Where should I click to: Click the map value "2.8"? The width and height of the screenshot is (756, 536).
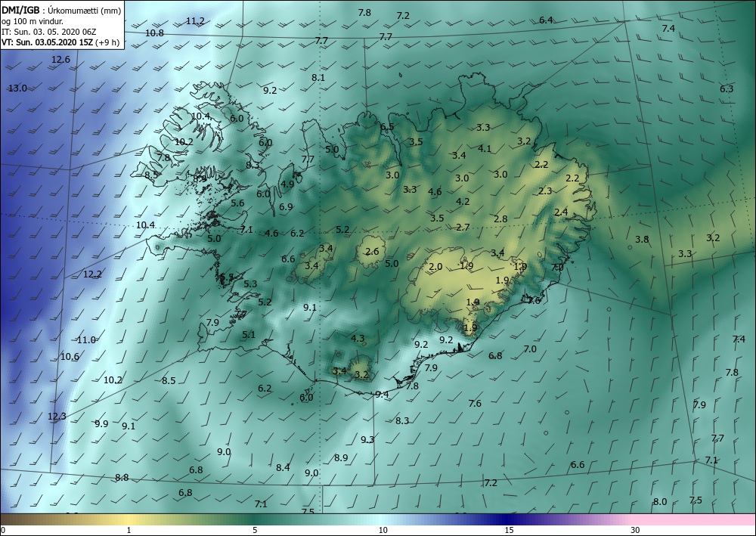click(x=501, y=218)
